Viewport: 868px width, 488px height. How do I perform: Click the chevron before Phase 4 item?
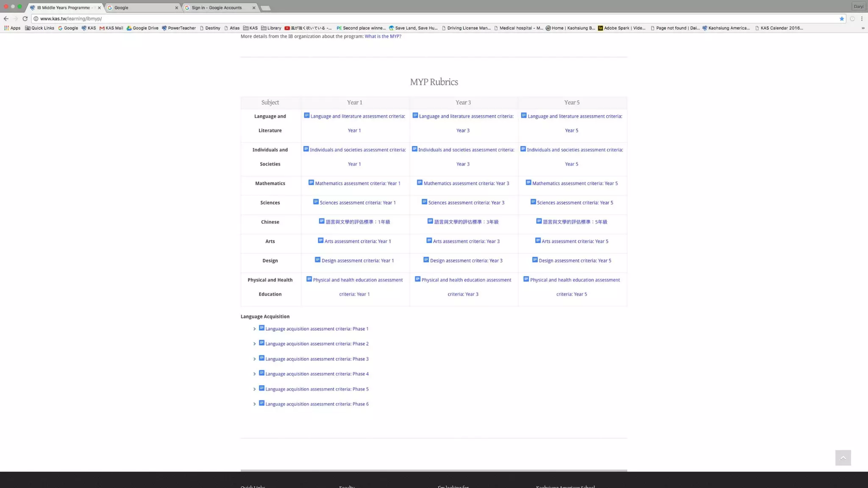click(254, 374)
